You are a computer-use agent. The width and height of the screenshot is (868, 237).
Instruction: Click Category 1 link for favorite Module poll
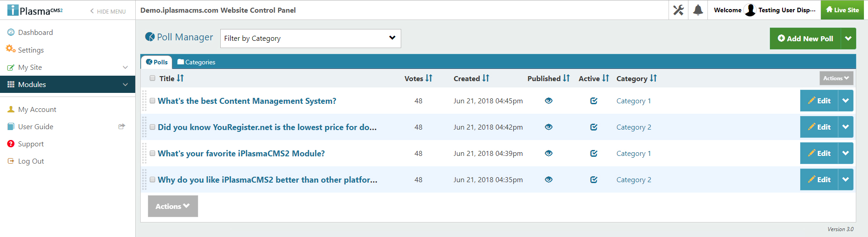click(634, 153)
